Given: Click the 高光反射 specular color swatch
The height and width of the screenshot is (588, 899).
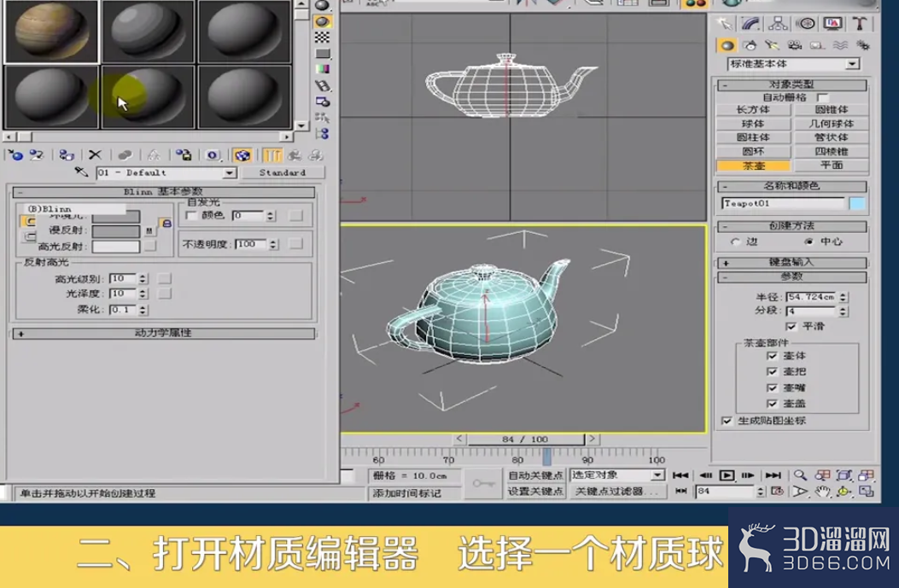Looking at the screenshot, I should pos(116,247).
